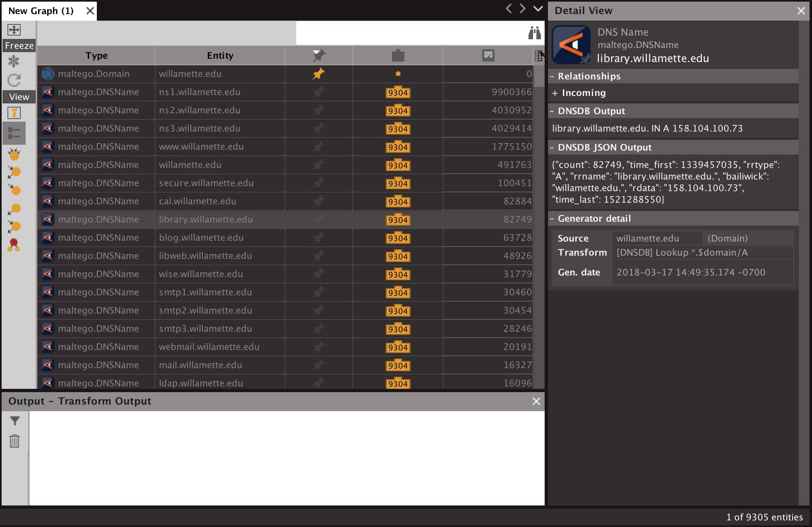The image size is (812, 527).
Task: Toggle pin for wise.willamette.edu row
Action: click(318, 274)
